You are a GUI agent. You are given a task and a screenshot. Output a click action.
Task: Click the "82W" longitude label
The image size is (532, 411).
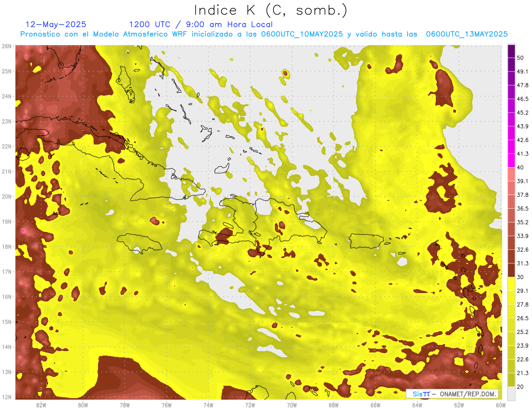(x=41, y=405)
